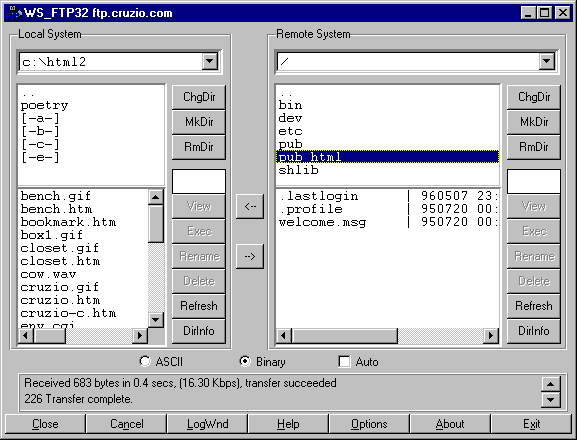
Task: Click local file mask input field
Action: (199, 181)
